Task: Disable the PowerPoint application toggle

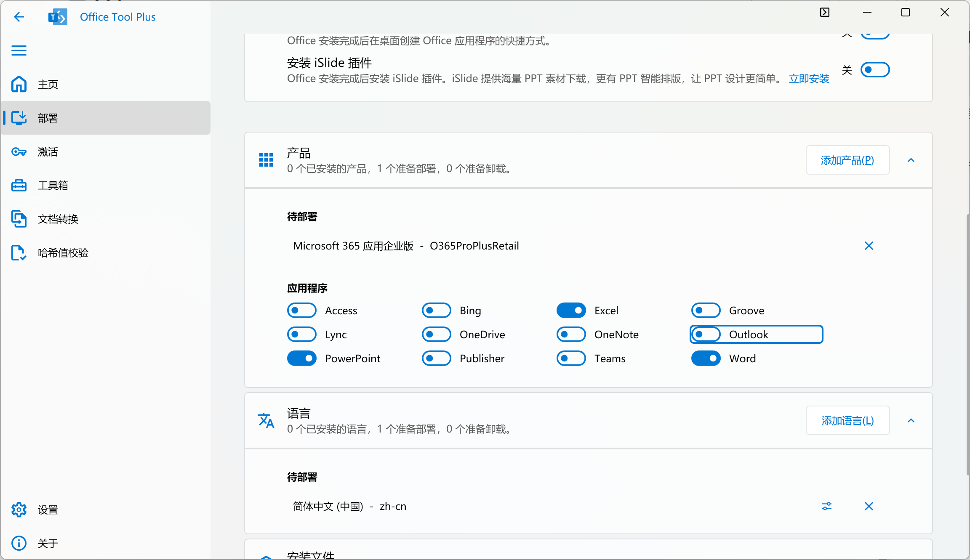Action: tap(302, 358)
